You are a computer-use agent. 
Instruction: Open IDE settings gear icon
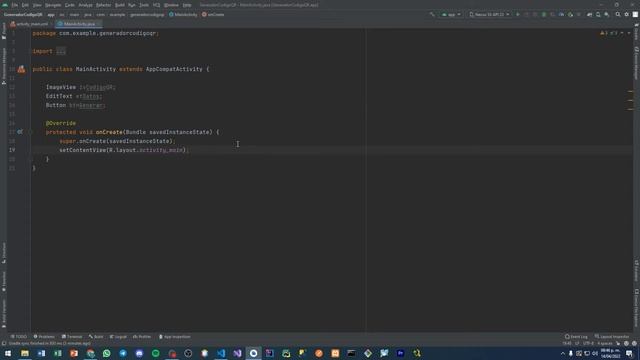[x=627, y=15]
